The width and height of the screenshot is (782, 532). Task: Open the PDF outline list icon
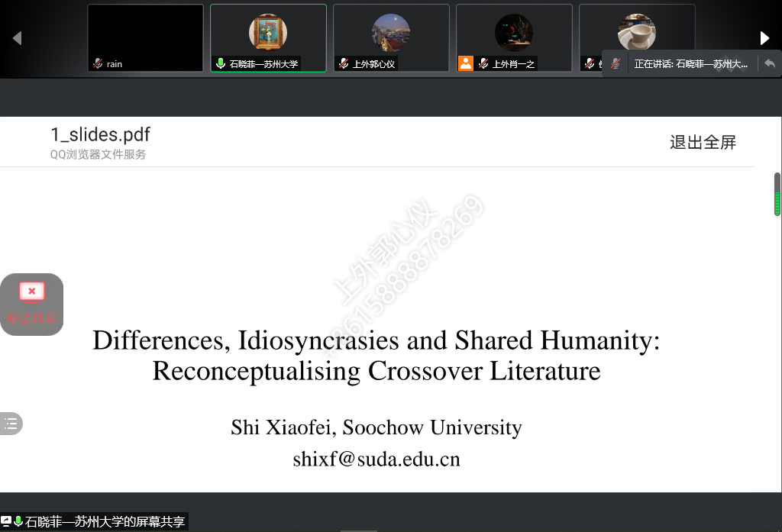[x=10, y=424]
